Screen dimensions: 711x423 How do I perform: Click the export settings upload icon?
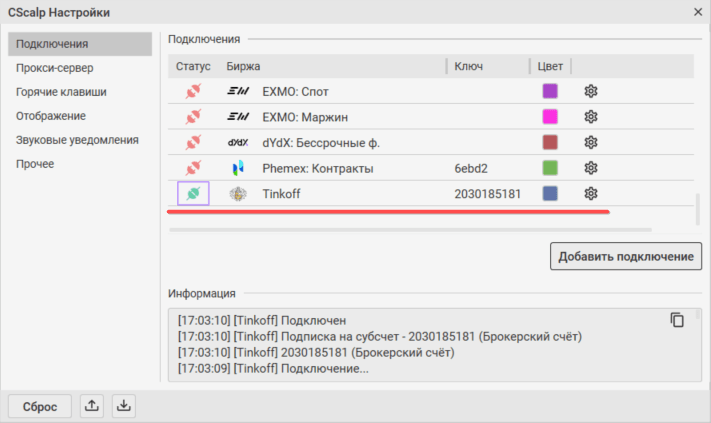pyautogui.click(x=92, y=406)
